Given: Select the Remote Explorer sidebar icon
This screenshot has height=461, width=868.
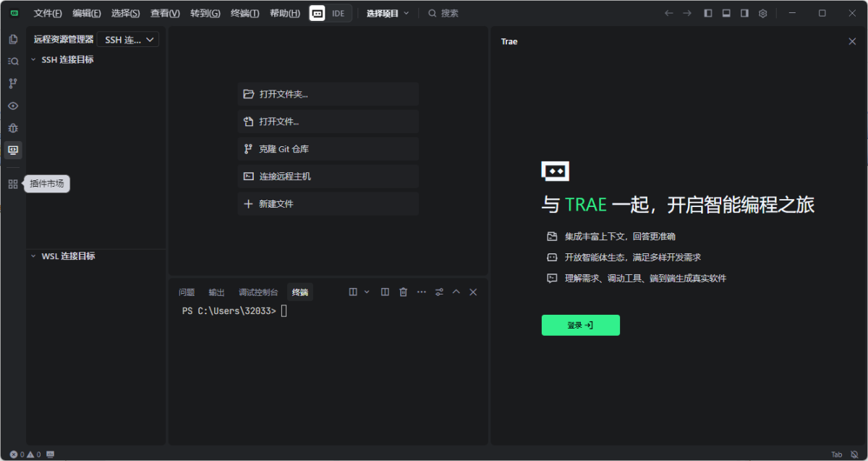Looking at the screenshot, I should (x=12, y=150).
